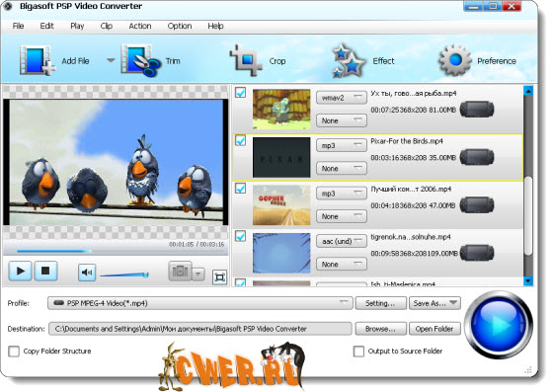The image size is (553, 392).
Task: Enable the Copy Folder Structure checkbox
Action: point(14,352)
